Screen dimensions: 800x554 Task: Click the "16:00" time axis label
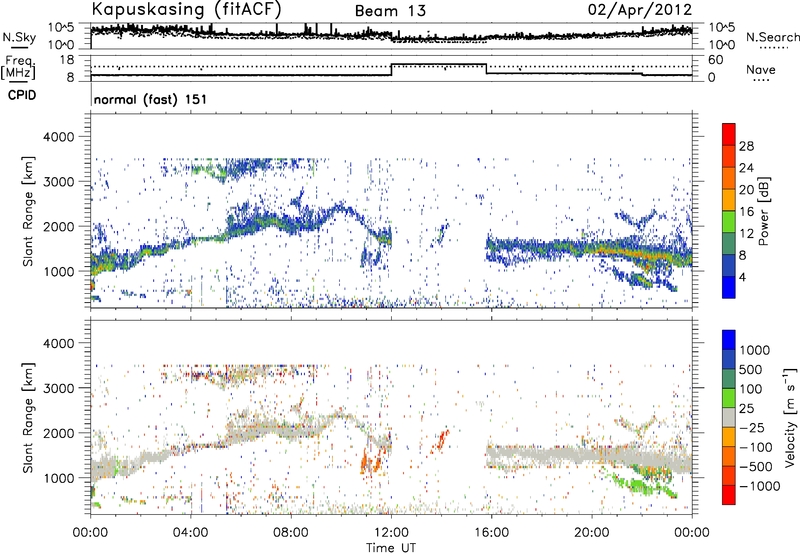click(x=491, y=533)
